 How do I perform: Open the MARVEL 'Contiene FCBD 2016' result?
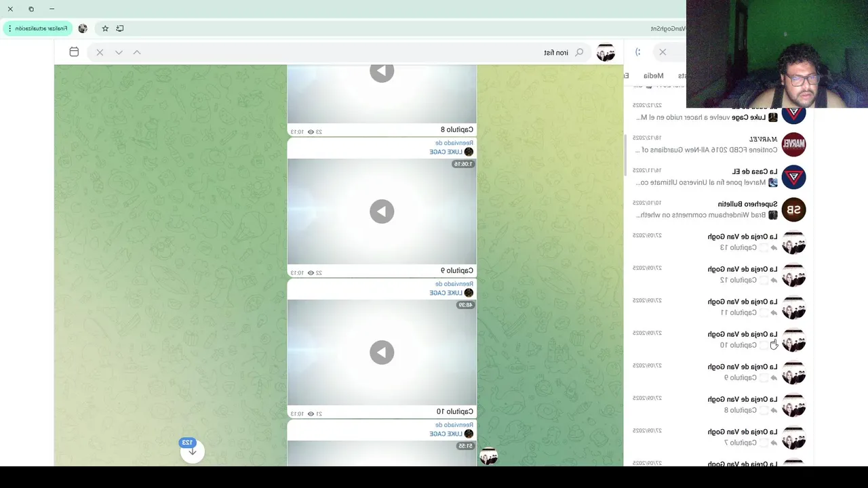[x=719, y=144]
